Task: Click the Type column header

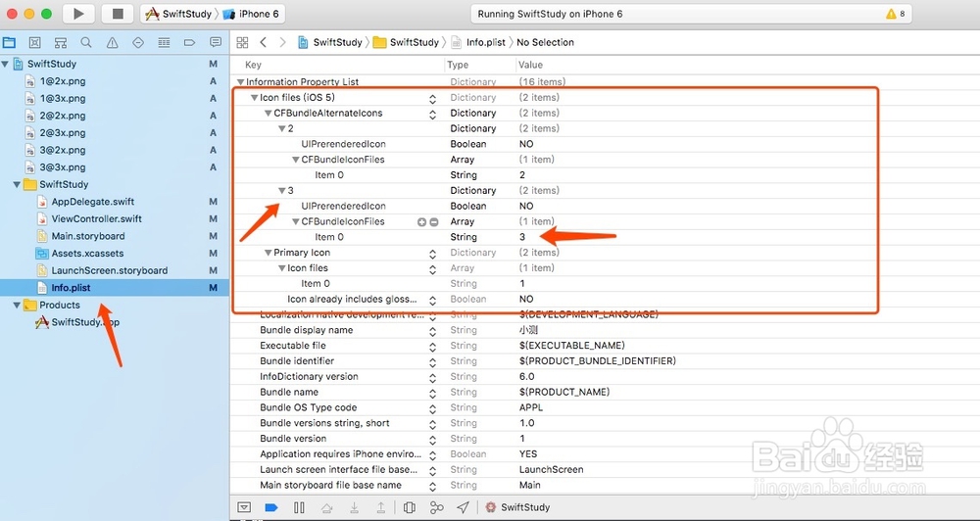Action: 458,65
